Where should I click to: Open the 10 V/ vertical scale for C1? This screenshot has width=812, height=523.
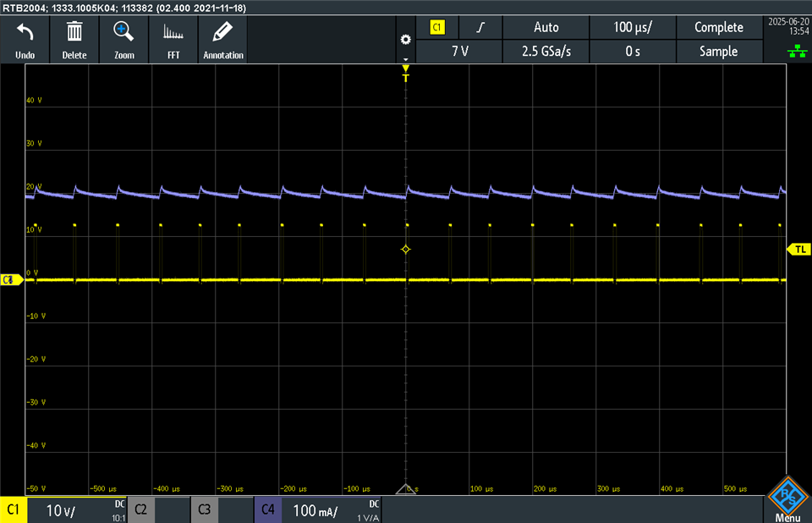(61, 510)
